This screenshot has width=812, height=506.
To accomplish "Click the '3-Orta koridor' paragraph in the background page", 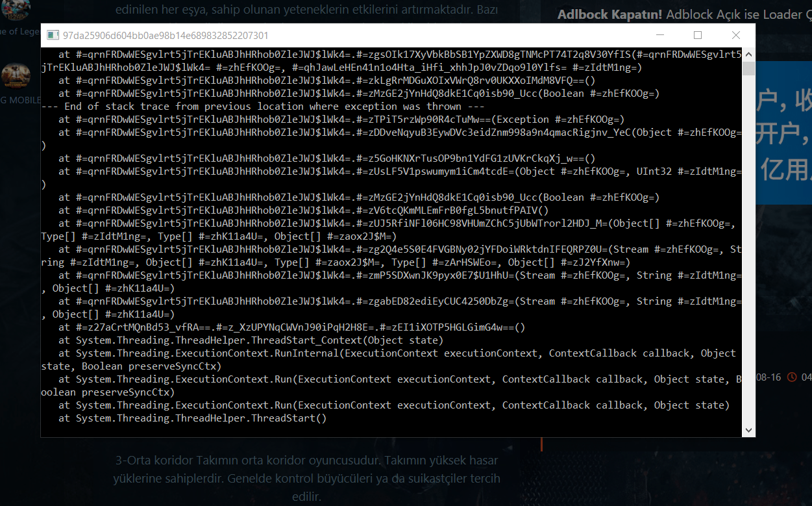I will click(x=307, y=479).
